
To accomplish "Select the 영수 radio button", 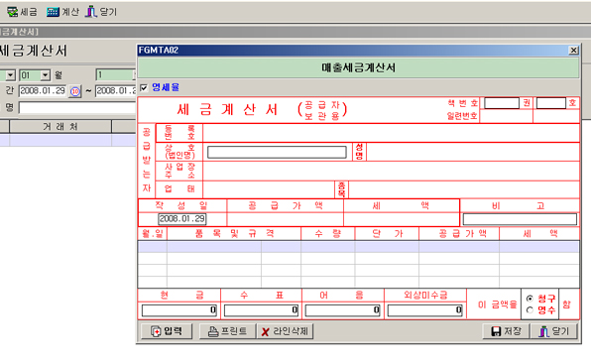I will 530,310.
